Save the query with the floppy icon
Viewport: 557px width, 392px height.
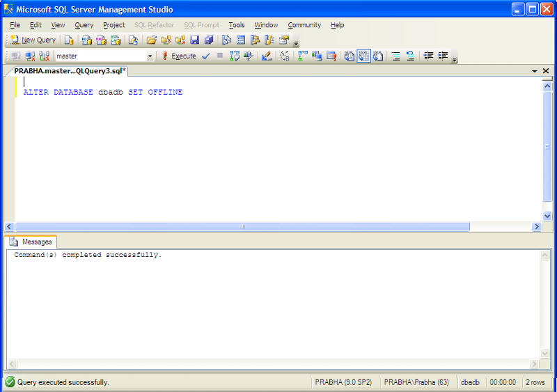[195, 40]
